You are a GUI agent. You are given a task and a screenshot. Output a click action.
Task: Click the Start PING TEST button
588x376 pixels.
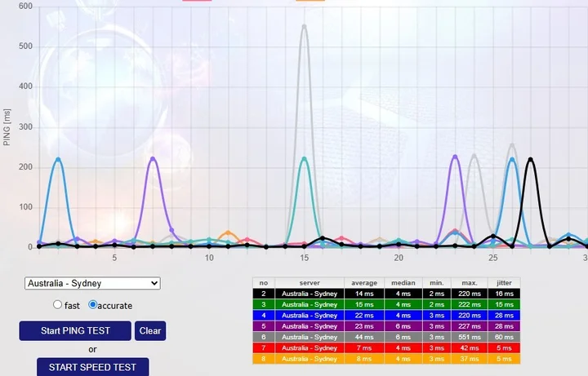[75, 331]
